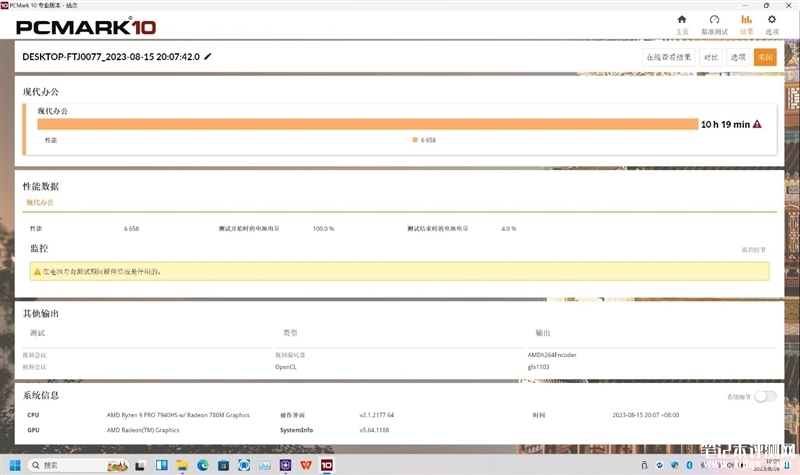
Task: Open the round blue app icon right of Microsoft Store
Action: click(x=244, y=465)
